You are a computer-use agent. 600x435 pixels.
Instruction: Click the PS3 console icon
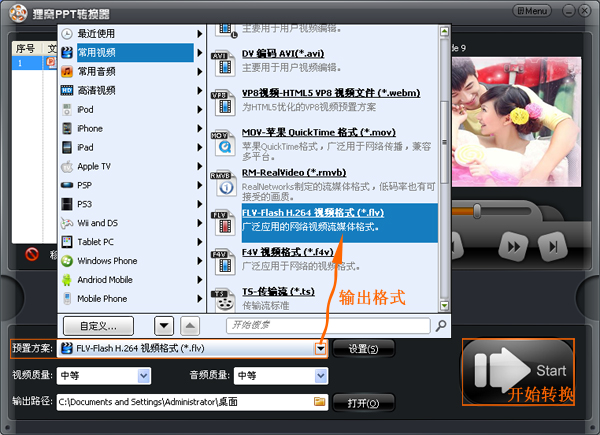coord(67,204)
